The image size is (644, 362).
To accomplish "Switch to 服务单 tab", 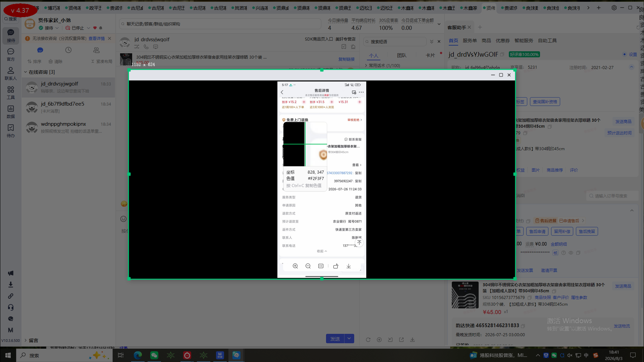I will pos(470,41).
